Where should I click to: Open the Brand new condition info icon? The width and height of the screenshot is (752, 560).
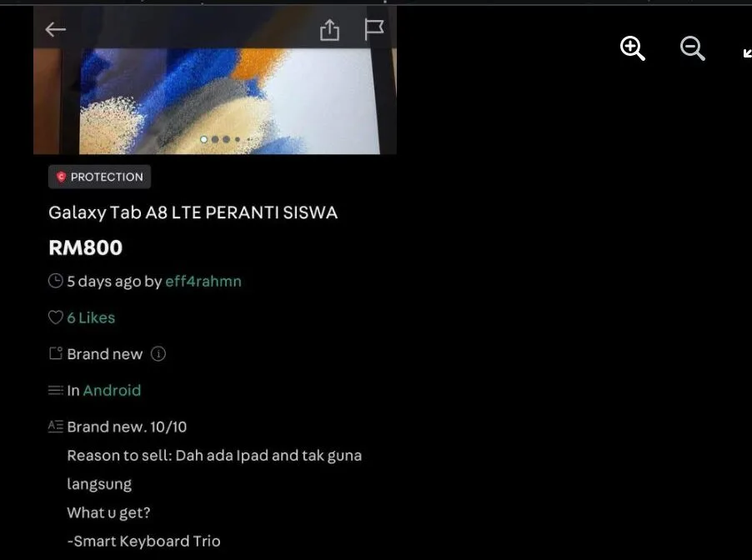tap(158, 354)
